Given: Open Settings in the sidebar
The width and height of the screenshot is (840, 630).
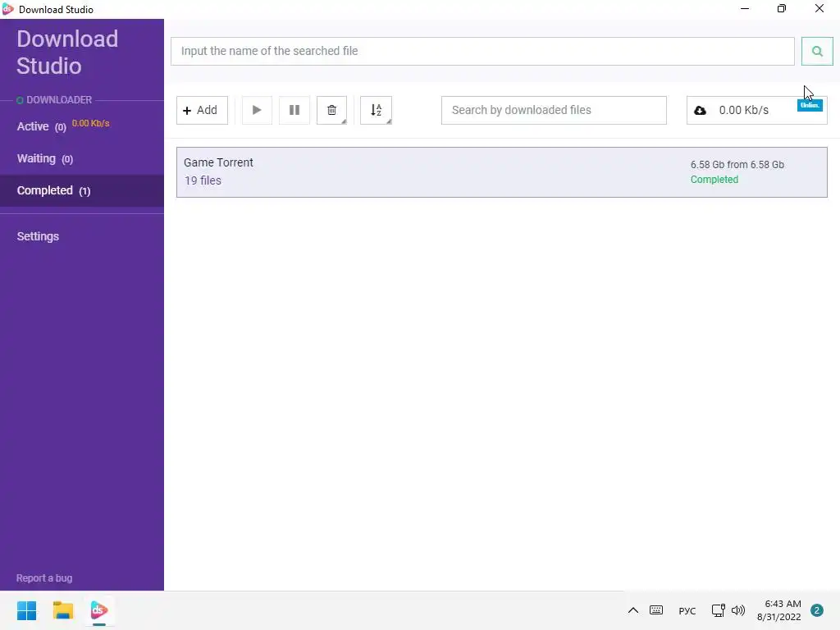Looking at the screenshot, I should [x=38, y=236].
